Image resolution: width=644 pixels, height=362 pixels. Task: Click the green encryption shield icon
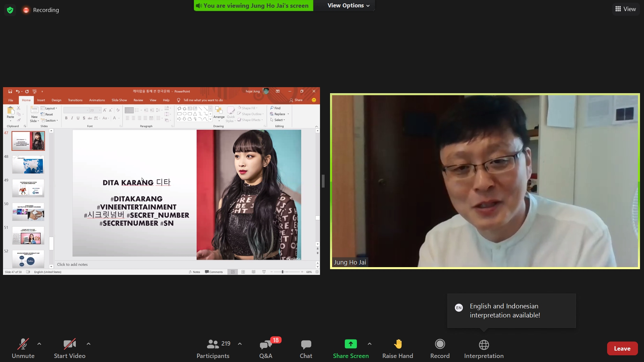pyautogui.click(x=10, y=10)
